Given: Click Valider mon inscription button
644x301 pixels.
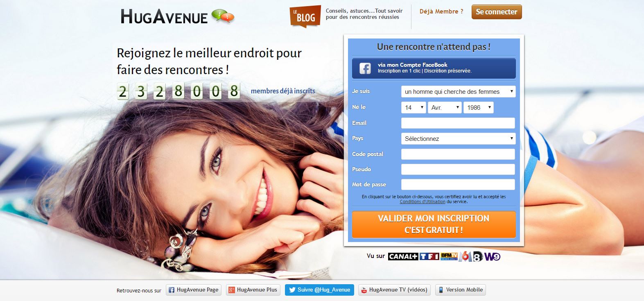Looking at the screenshot, I should click(434, 224).
